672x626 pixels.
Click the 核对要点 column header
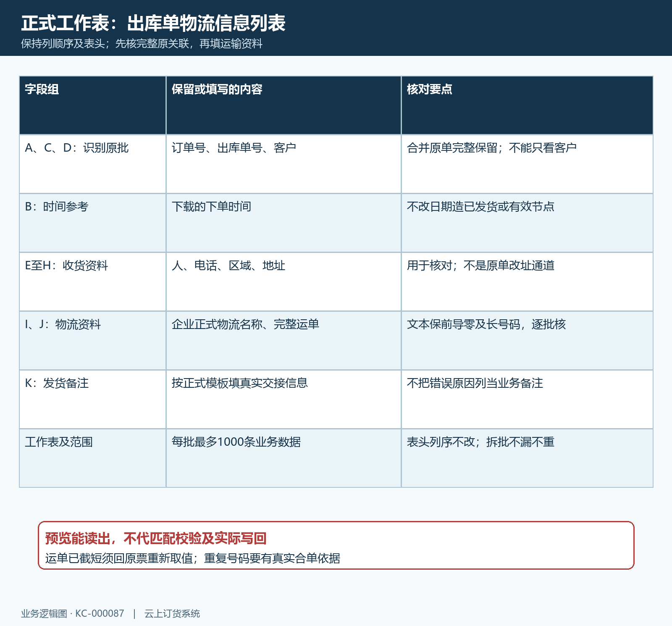[527, 105]
